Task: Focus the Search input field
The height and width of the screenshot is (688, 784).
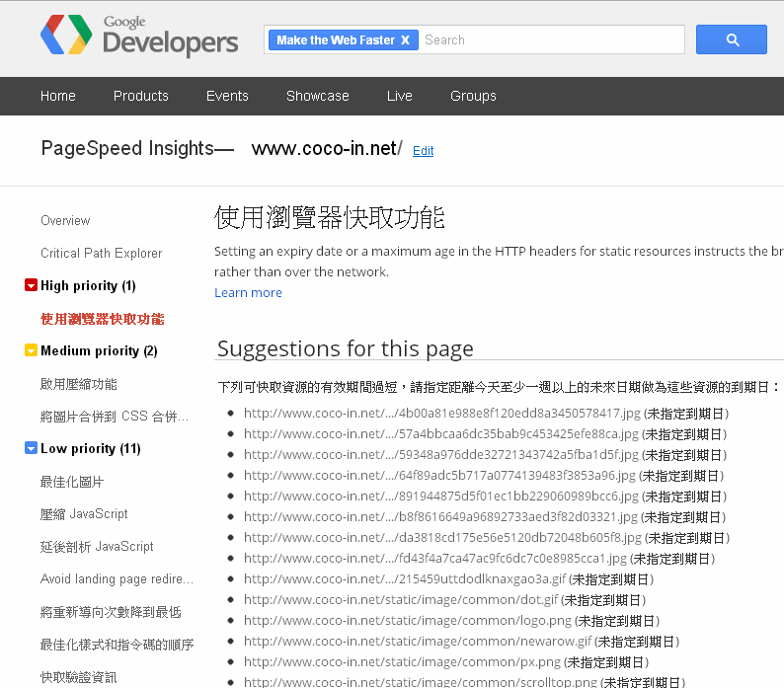Action: [x=552, y=39]
